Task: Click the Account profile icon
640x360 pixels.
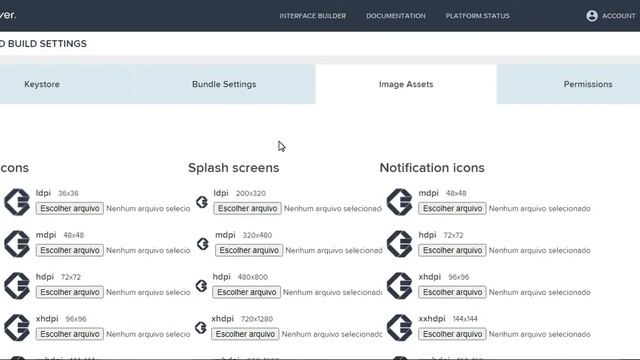Action: [x=592, y=16]
